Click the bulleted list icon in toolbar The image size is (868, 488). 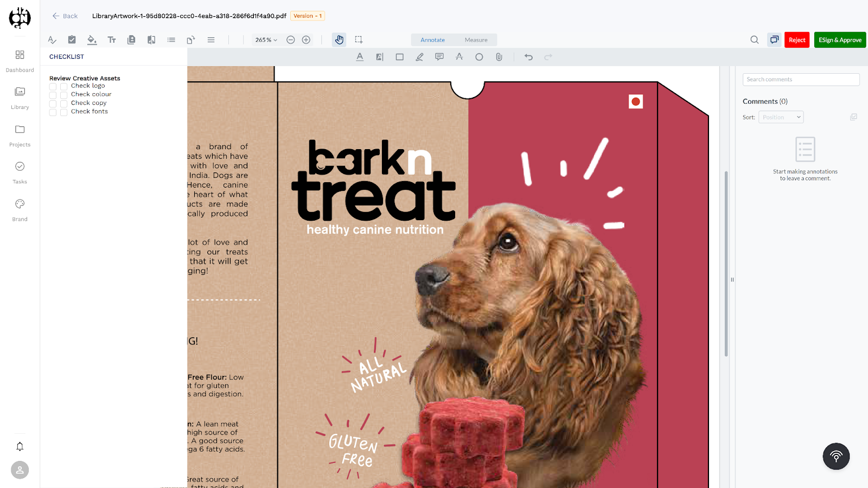[171, 40]
